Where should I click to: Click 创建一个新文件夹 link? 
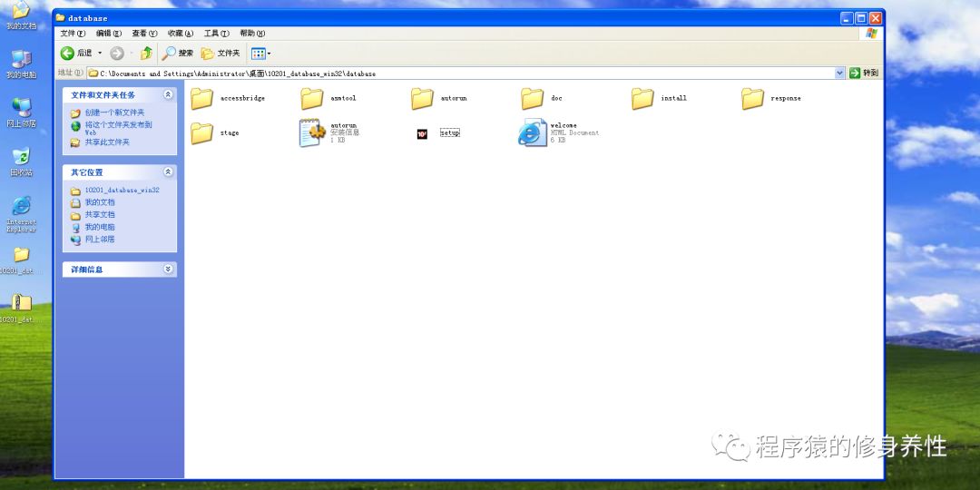pyautogui.click(x=114, y=113)
